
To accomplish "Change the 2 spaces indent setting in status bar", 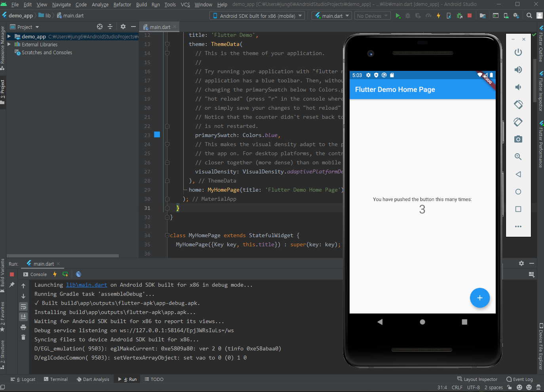I will pyautogui.click(x=493, y=387).
